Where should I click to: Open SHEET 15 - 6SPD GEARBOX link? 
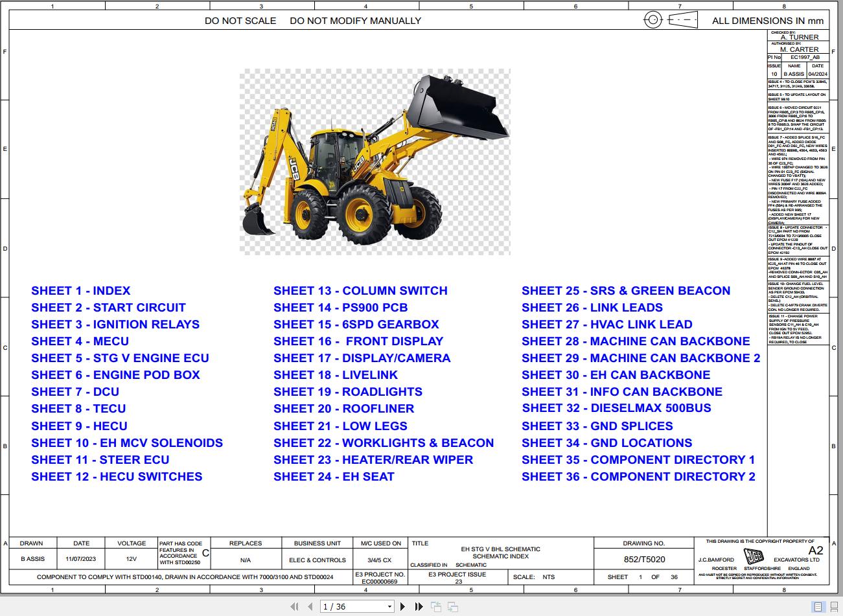pos(356,325)
